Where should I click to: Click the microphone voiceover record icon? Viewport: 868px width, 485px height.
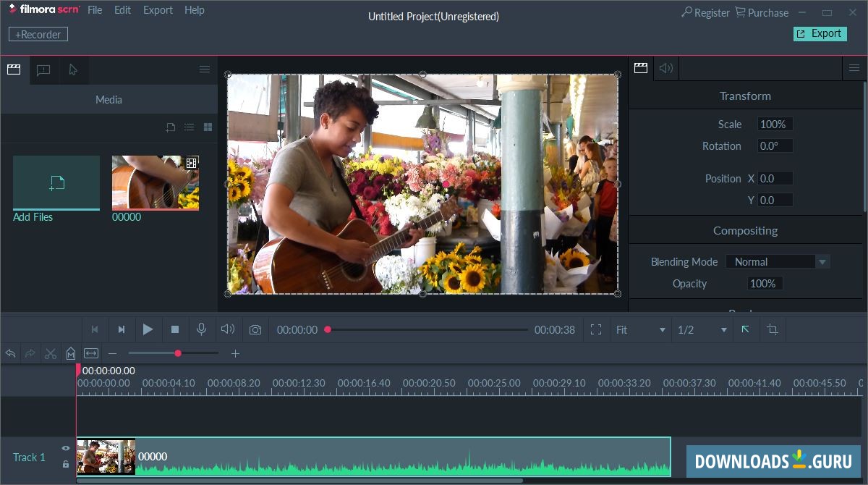pyautogui.click(x=202, y=329)
